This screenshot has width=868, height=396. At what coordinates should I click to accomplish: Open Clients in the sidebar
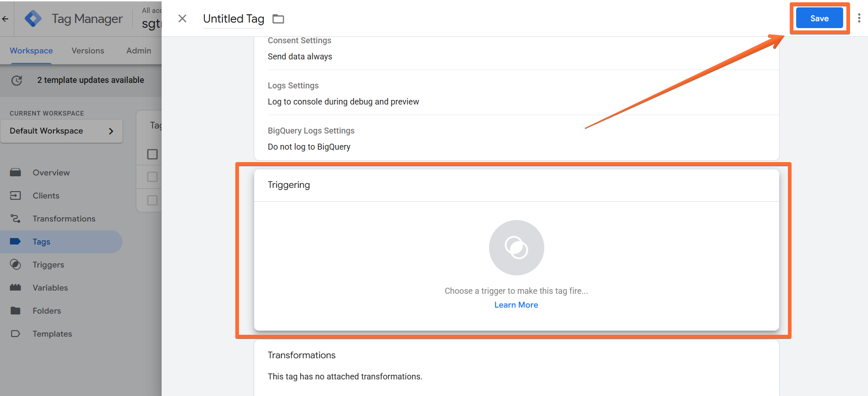[46, 196]
